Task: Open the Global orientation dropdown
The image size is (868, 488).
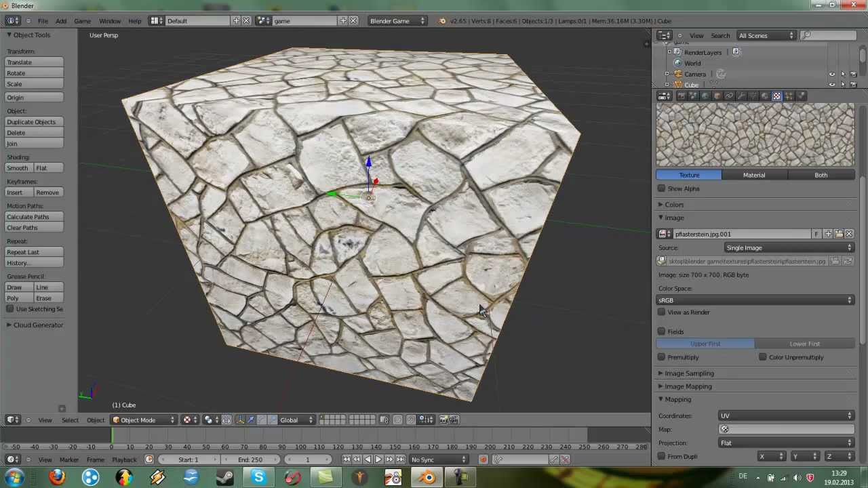Action: click(296, 420)
